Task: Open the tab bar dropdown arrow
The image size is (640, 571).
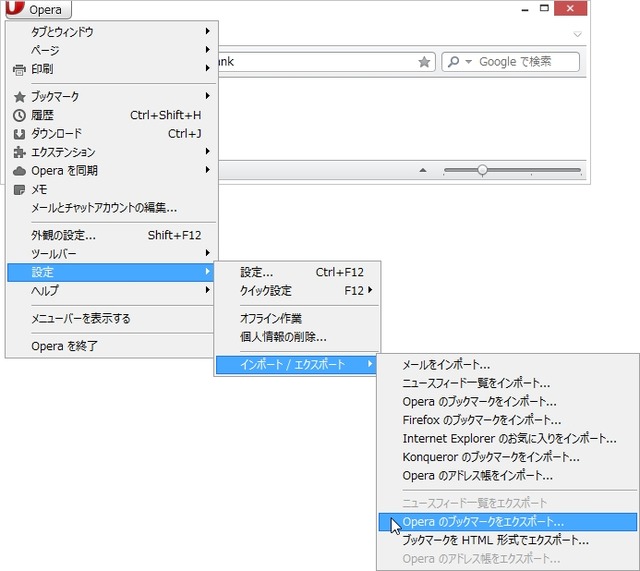Action: coord(578,34)
